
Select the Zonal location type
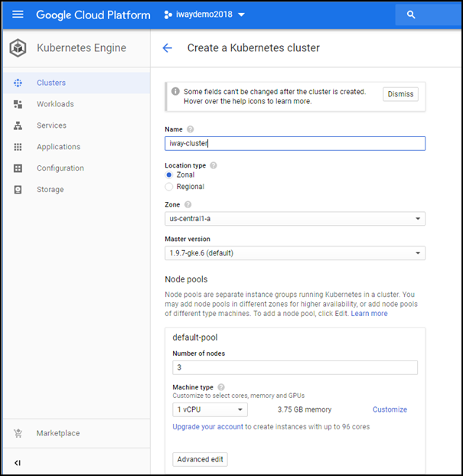pos(169,174)
